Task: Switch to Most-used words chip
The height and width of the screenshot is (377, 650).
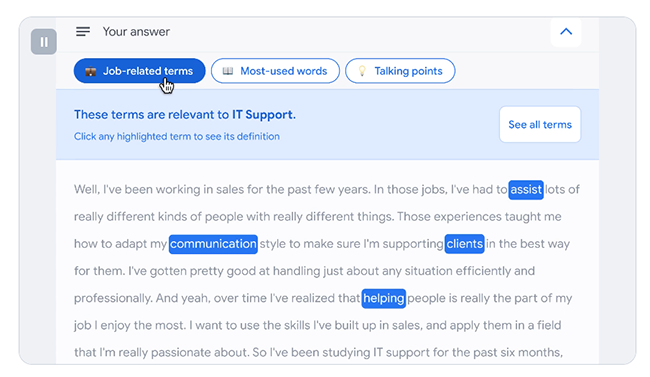Action: coord(275,71)
